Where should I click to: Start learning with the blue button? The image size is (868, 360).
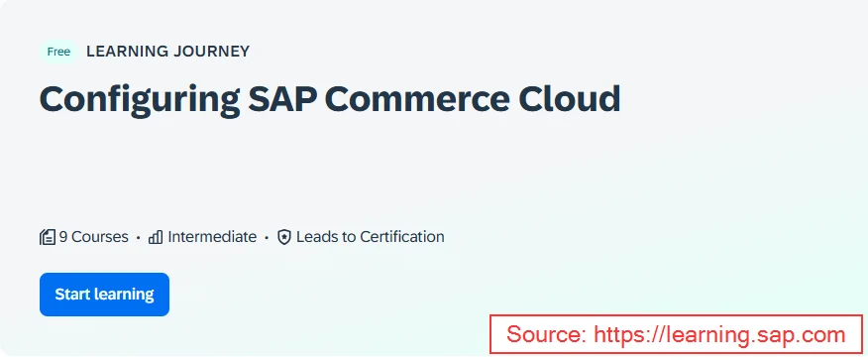click(105, 295)
